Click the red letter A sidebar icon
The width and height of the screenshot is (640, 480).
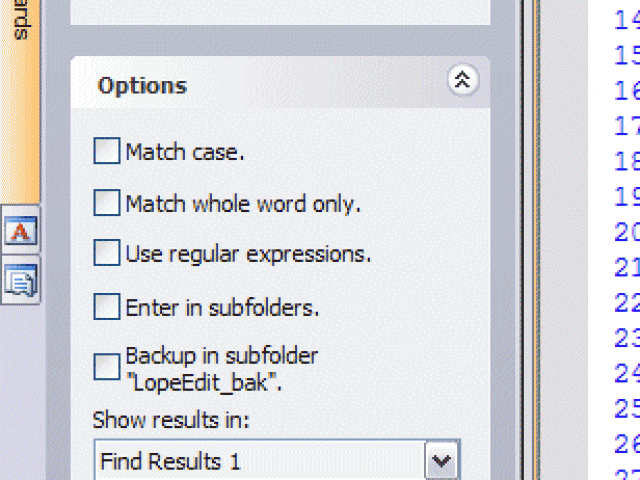[x=20, y=230]
